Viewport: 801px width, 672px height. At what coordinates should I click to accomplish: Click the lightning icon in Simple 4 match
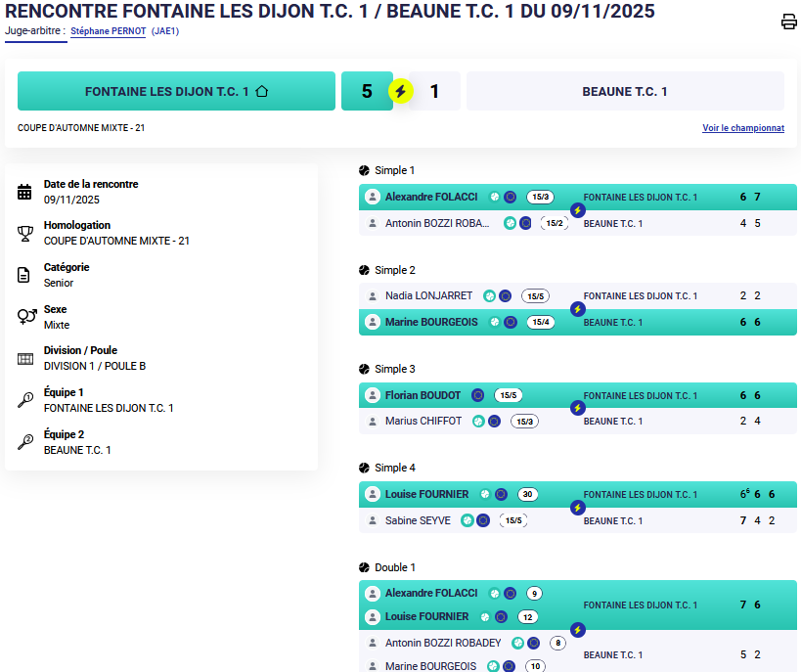tap(577, 508)
